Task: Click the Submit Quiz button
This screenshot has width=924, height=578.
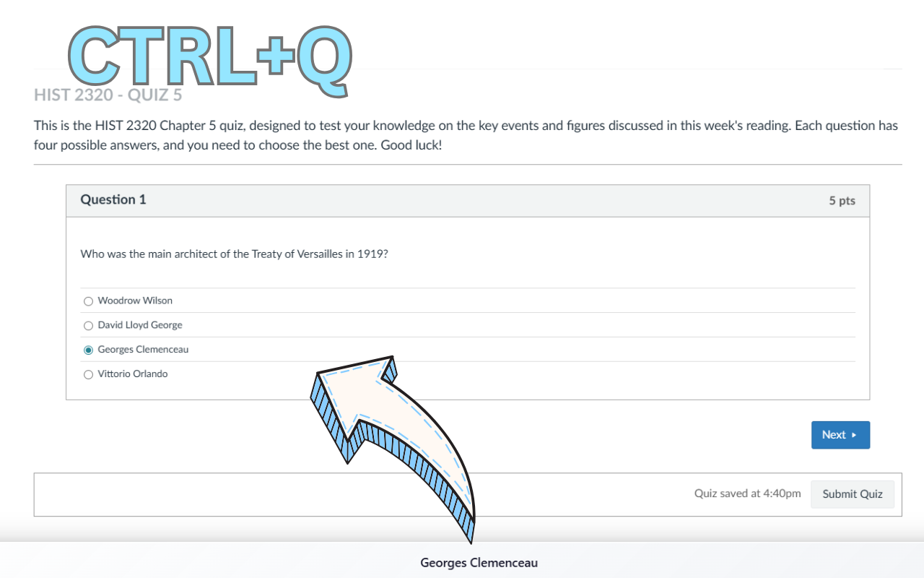Action: pos(853,493)
